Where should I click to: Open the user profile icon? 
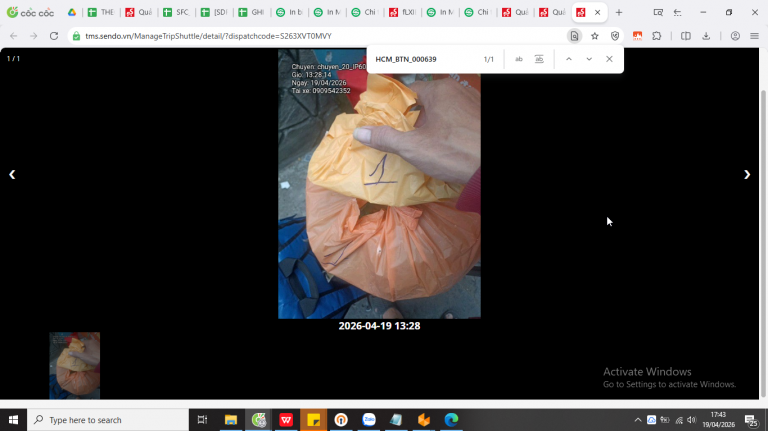[x=735, y=36]
